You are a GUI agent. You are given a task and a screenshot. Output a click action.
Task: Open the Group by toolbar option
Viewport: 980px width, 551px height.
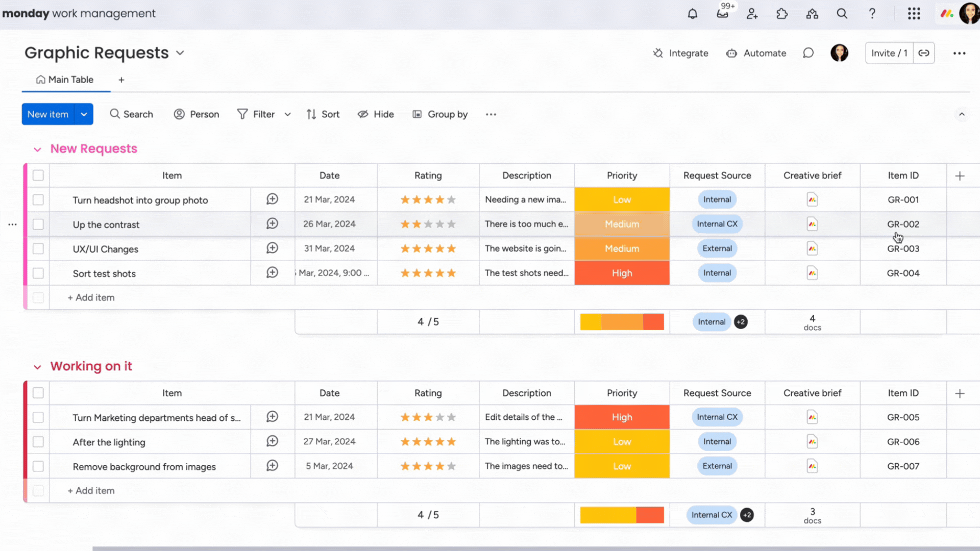[440, 114]
